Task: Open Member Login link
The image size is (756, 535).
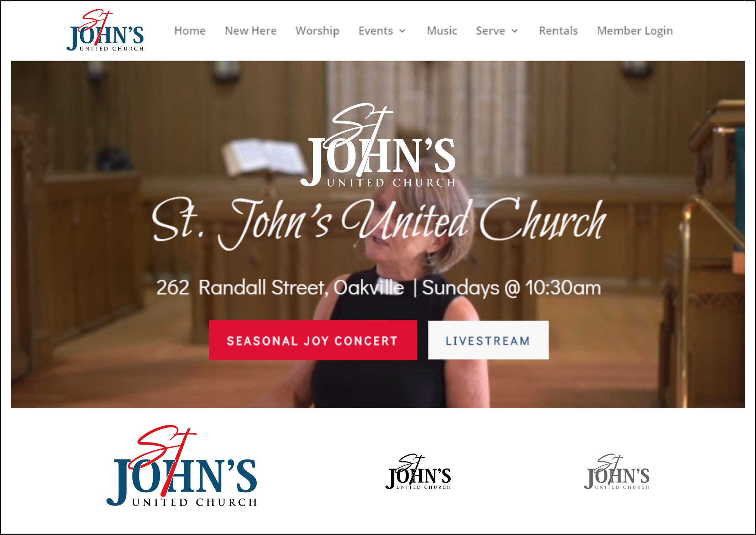Action: [635, 31]
